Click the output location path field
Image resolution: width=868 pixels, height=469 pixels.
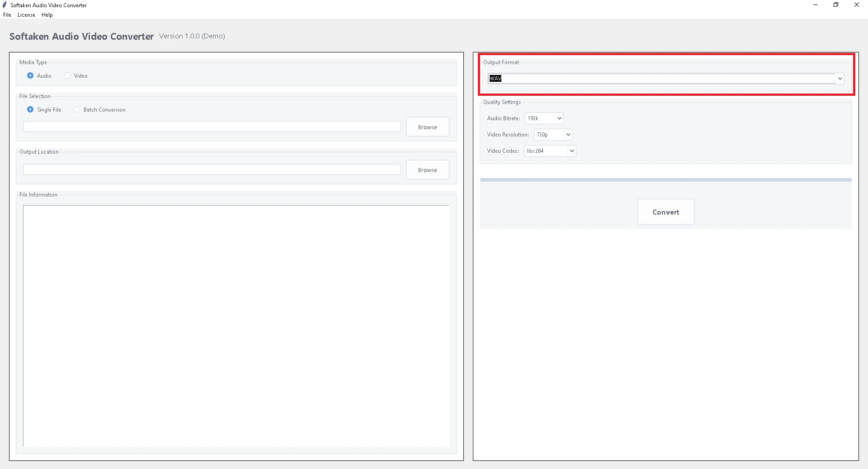(x=212, y=169)
